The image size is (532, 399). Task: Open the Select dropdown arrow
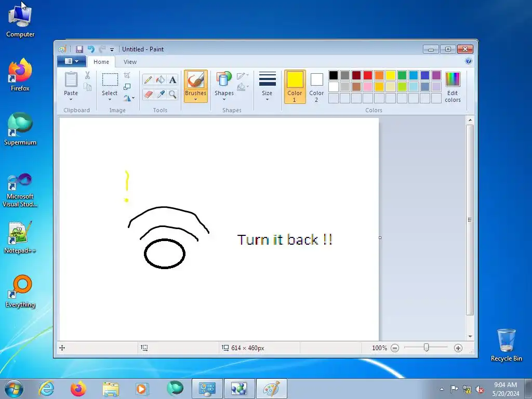pyautogui.click(x=110, y=99)
